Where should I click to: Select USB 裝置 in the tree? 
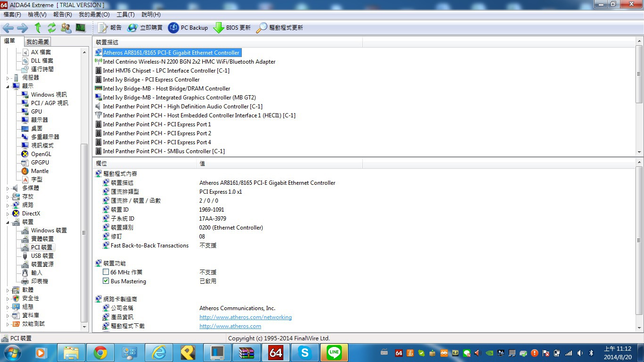pos(42,256)
